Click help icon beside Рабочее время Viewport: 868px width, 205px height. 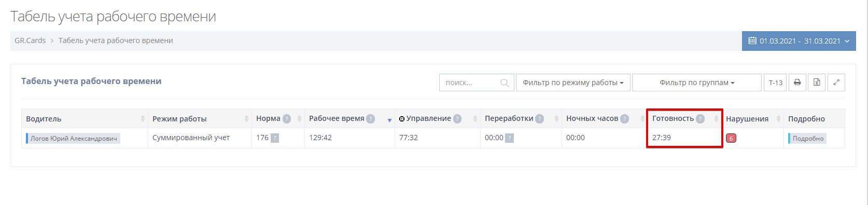click(371, 118)
